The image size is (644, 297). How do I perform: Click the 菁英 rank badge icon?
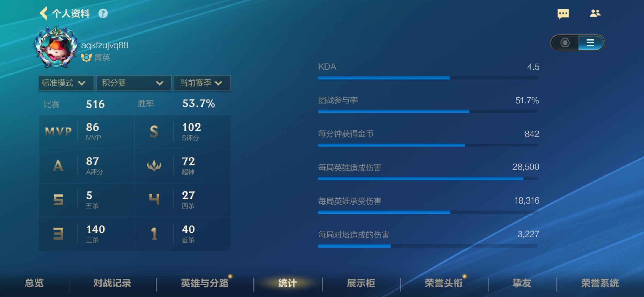[x=86, y=57]
